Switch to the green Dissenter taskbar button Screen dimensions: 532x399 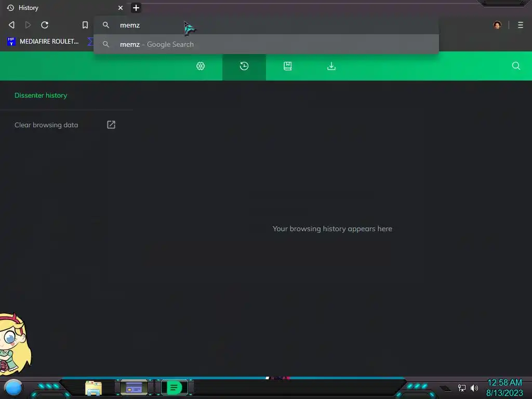(174, 388)
